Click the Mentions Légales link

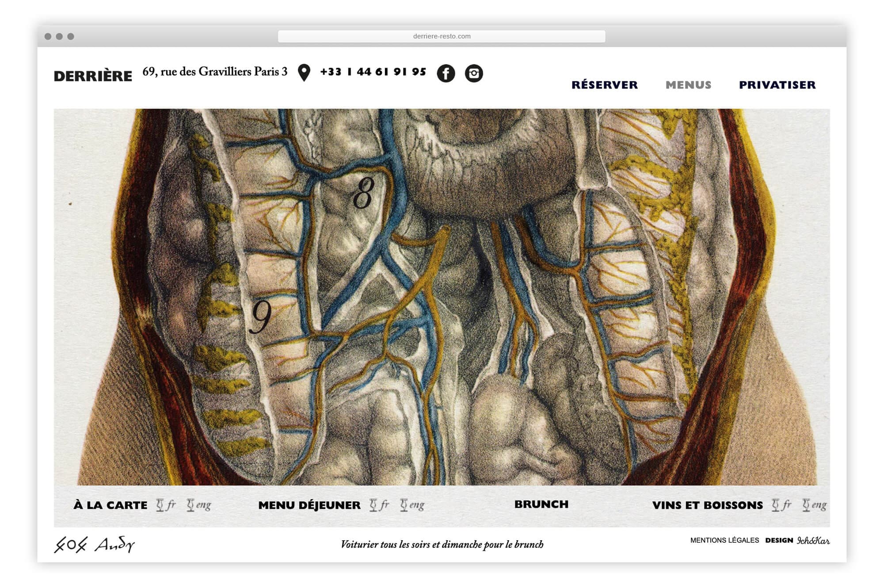click(x=724, y=540)
